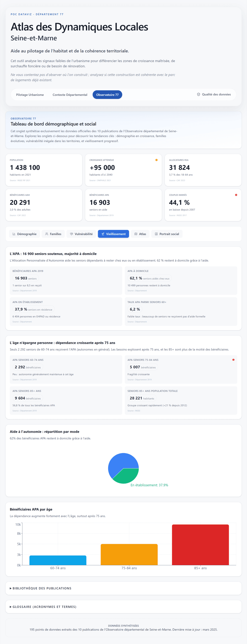Click the Source : OMPHALE 2021 text
Screen dimensions: 247x644
pyautogui.click(x=100, y=180)
